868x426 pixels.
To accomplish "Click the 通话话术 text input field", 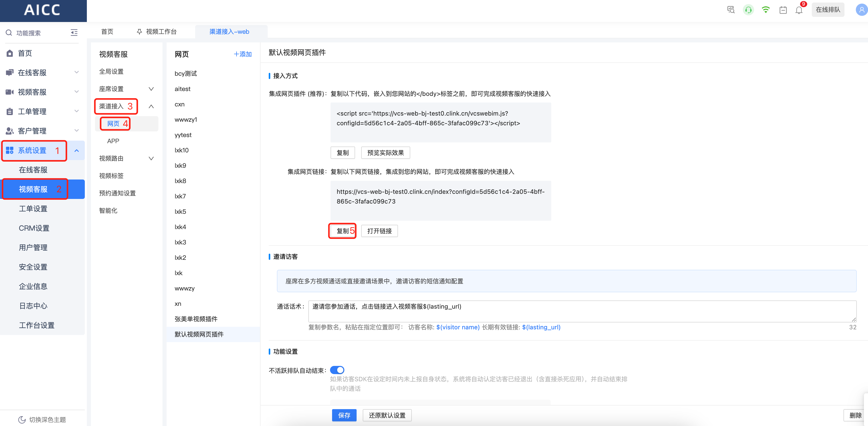I will [x=582, y=311].
